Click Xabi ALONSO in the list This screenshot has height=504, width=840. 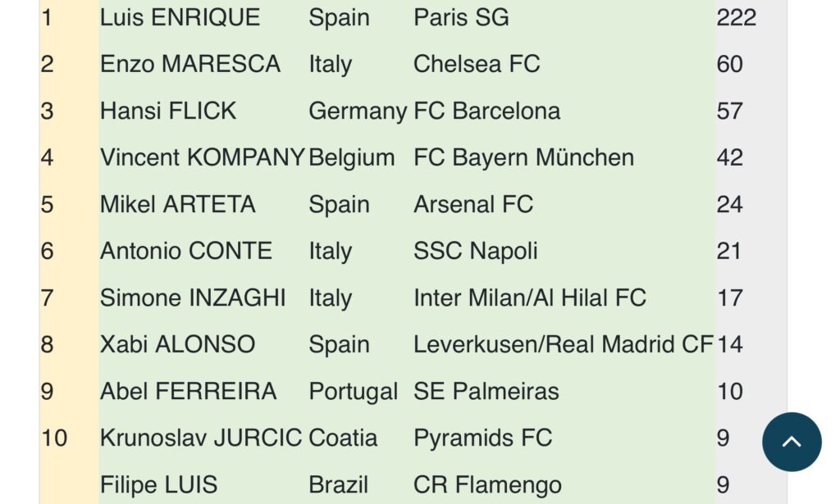click(x=177, y=344)
